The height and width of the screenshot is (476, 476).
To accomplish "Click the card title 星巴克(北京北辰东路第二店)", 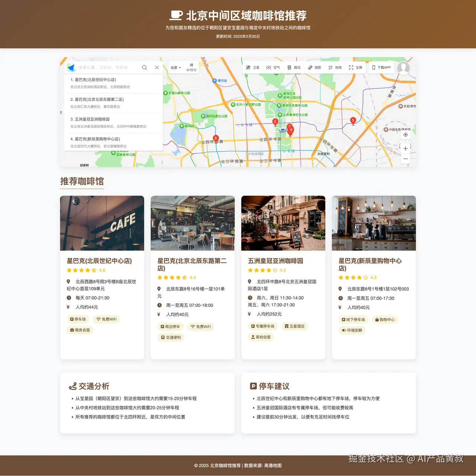I will pyautogui.click(x=192, y=265).
